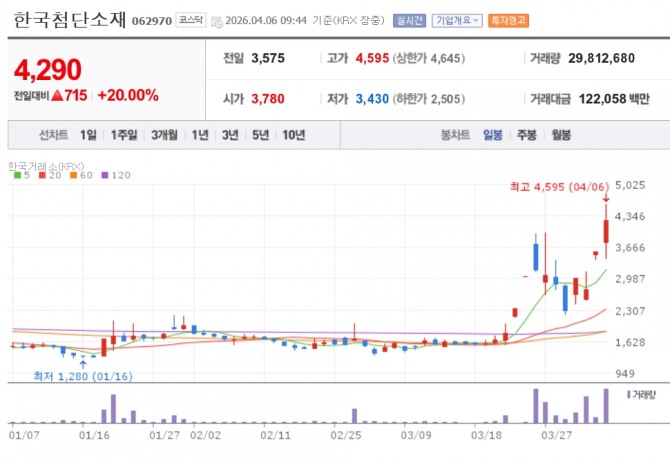This screenshot has width=670, height=460.
Task: Click the 한국거래소(KRX) chart label
Action: (46, 166)
